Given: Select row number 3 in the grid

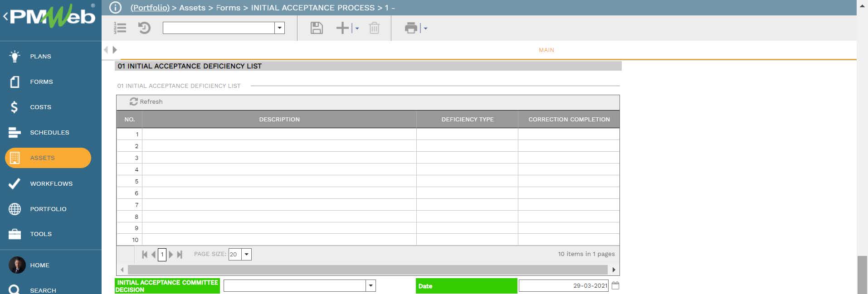Looking at the screenshot, I should (x=130, y=158).
